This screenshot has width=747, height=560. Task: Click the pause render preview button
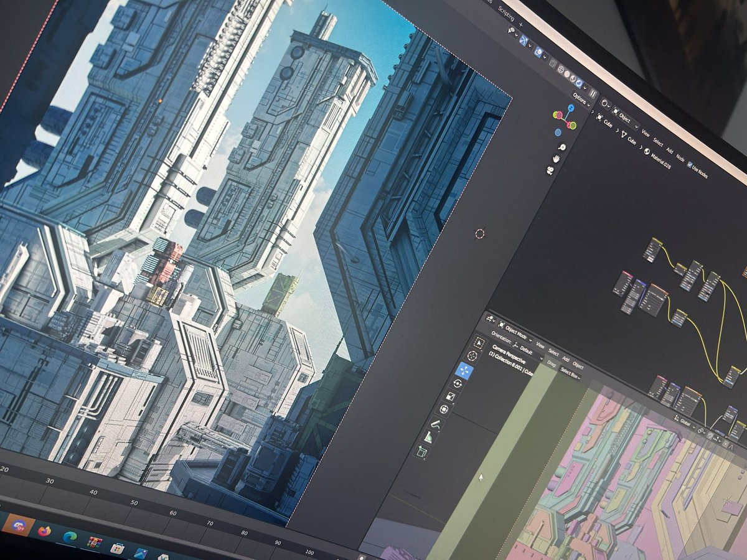tap(593, 93)
